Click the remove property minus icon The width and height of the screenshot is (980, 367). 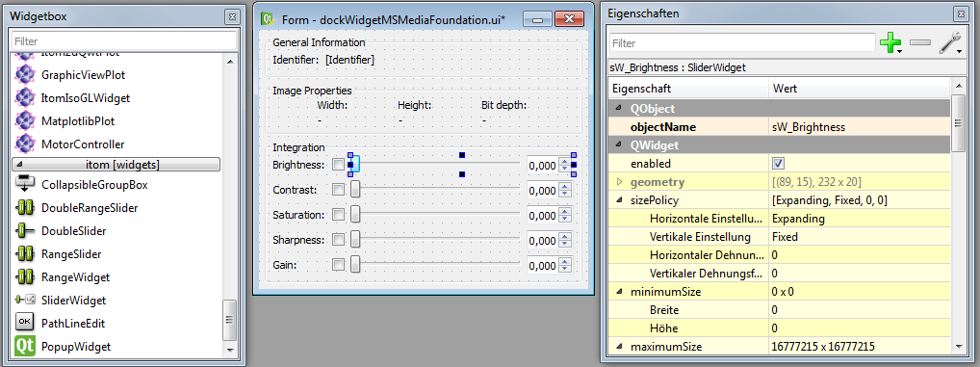coord(920,42)
